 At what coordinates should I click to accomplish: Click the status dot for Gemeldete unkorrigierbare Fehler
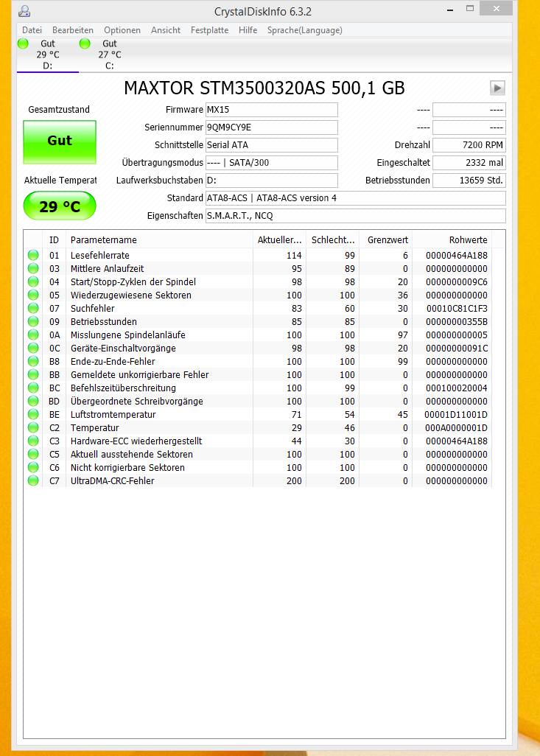pyautogui.click(x=33, y=374)
